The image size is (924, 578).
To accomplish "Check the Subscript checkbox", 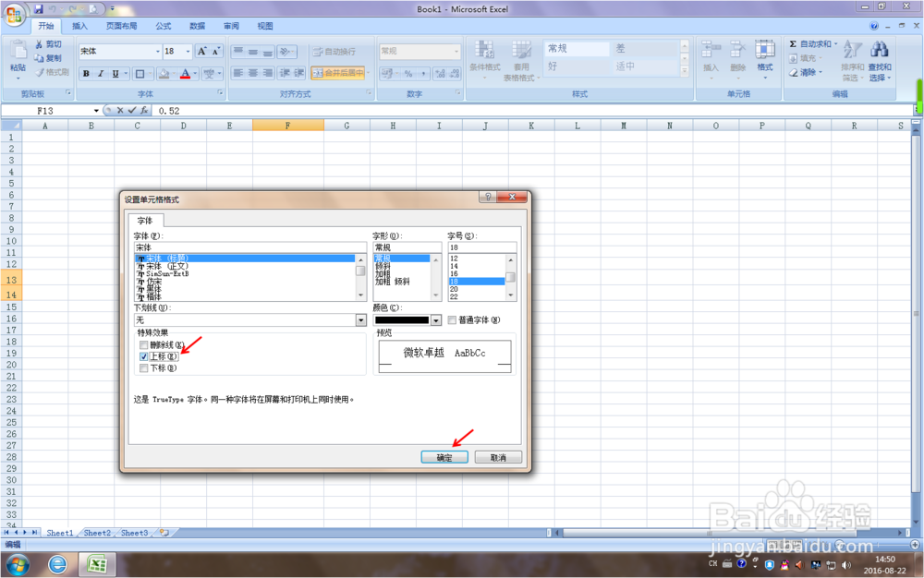I will point(143,368).
